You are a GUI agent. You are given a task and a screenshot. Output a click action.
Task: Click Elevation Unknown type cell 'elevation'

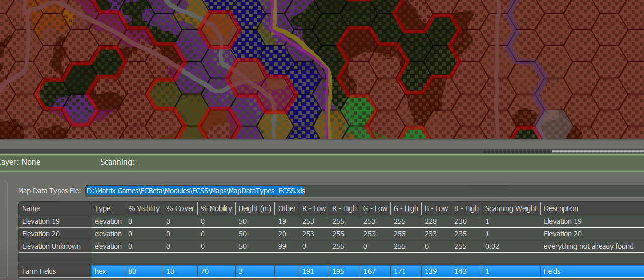point(108,246)
